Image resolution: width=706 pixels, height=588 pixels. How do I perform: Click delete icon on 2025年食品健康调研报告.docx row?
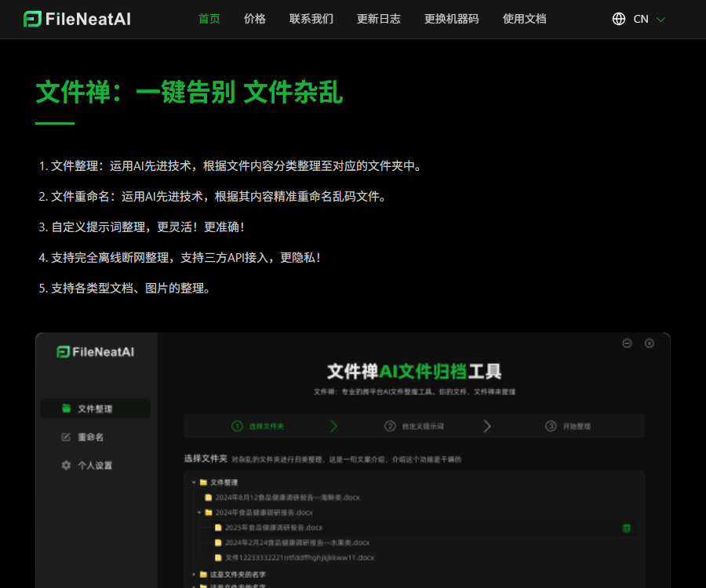click(x=626, y=528)
